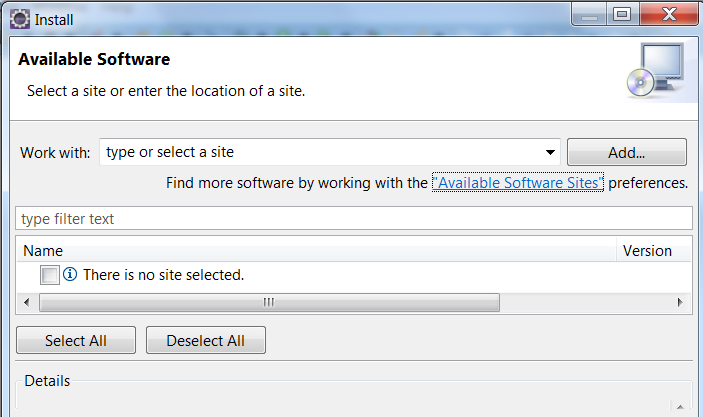Click the horizontal scrollbar thumb
The height and width of the screenshot is (417, 703).
click(269, 302)
